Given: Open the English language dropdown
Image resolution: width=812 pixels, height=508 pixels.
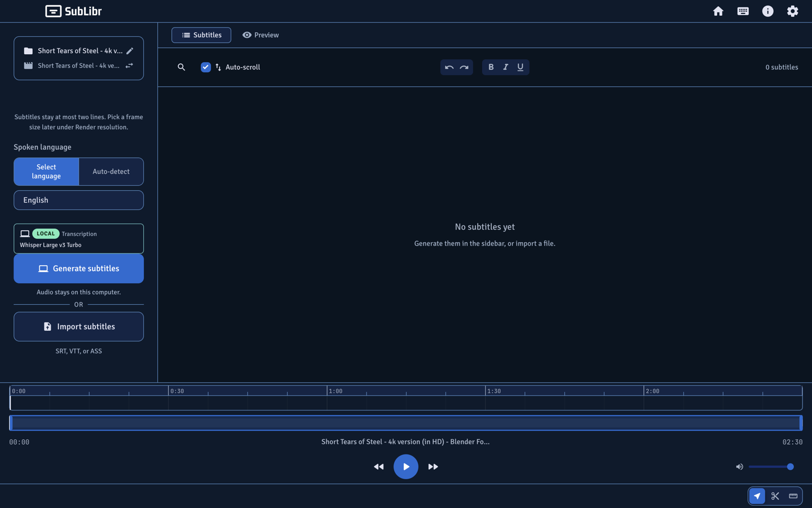Looking at the screenshot, I should point(78,200).
